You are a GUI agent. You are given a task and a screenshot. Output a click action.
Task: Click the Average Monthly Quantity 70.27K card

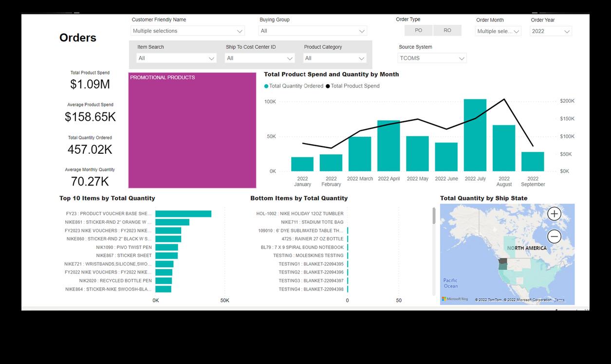[x=90, y=177]
